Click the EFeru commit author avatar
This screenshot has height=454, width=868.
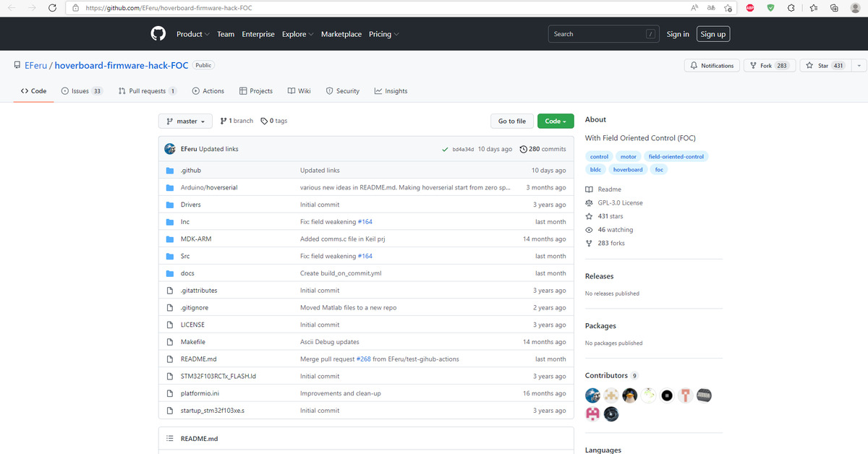coord(170,149)
